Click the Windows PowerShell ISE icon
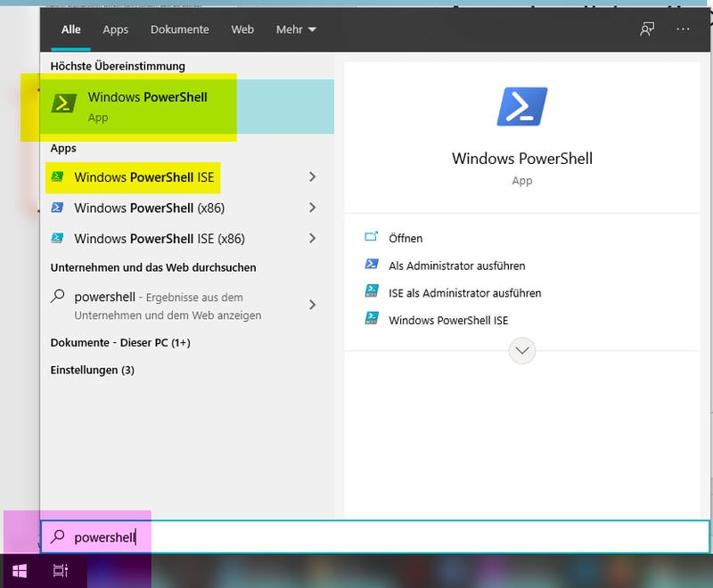 point(57,176)
